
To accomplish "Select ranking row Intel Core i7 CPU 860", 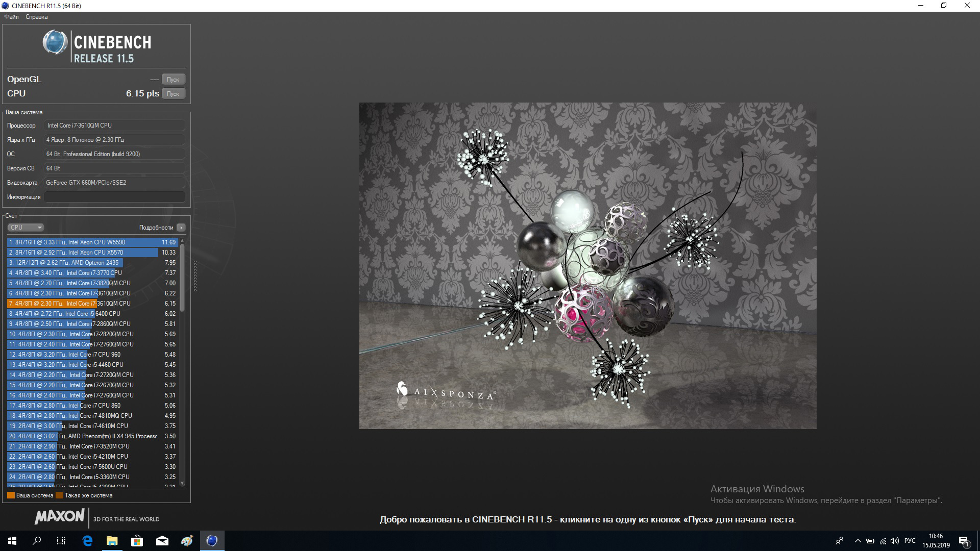I will tap(92, 406).
